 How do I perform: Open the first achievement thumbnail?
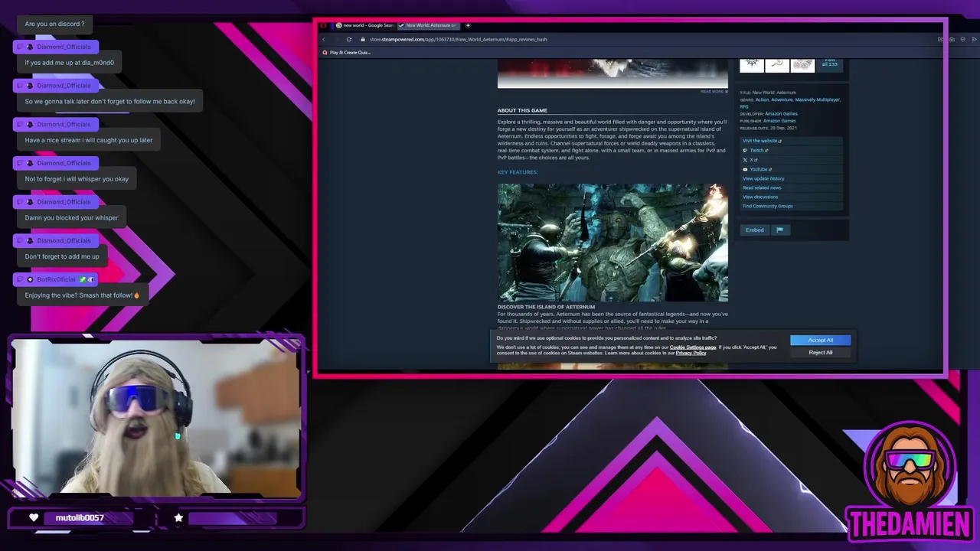752,64
